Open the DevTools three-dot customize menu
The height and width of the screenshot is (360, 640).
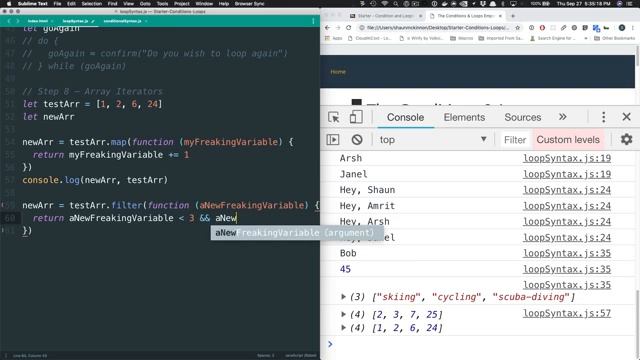coord(603,117)
